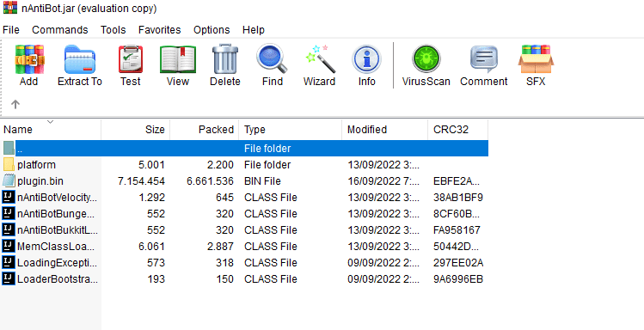Click the LoaderBootstra class file icon

(9, 279)
